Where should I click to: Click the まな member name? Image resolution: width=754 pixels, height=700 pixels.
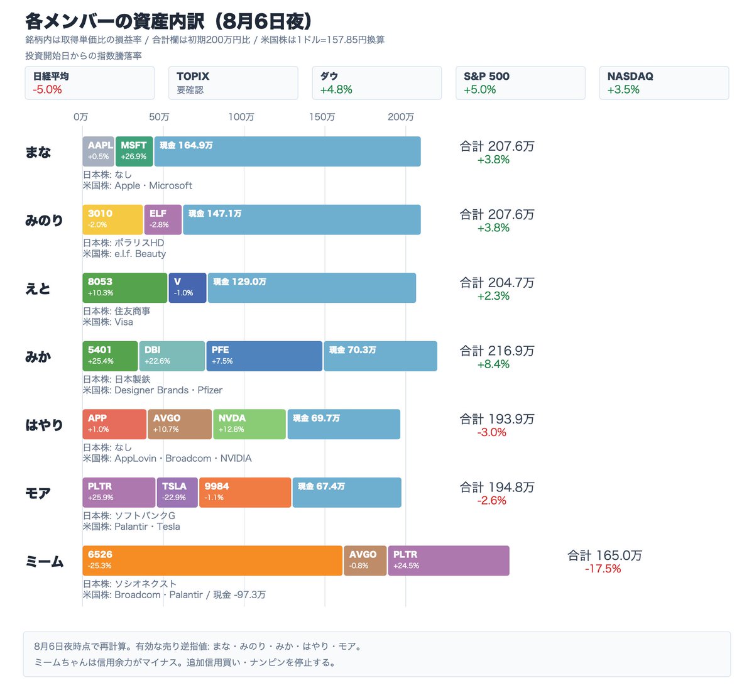coord(38,152)
